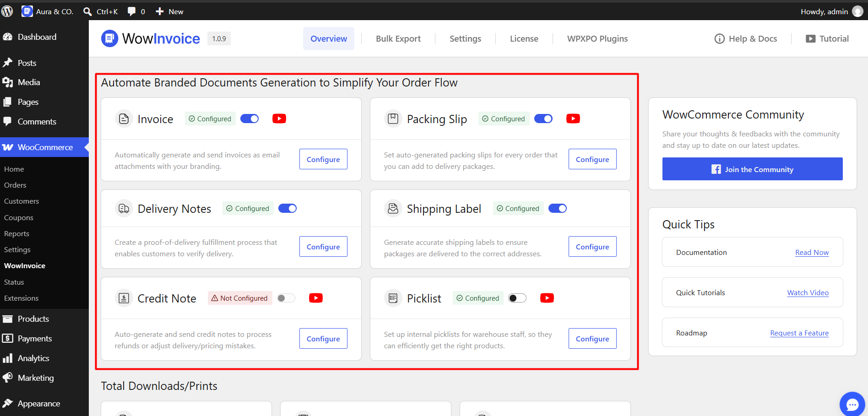Screen dimensions: 868x416
Task: Enable the Credit Note toggle
Action: 286,298
